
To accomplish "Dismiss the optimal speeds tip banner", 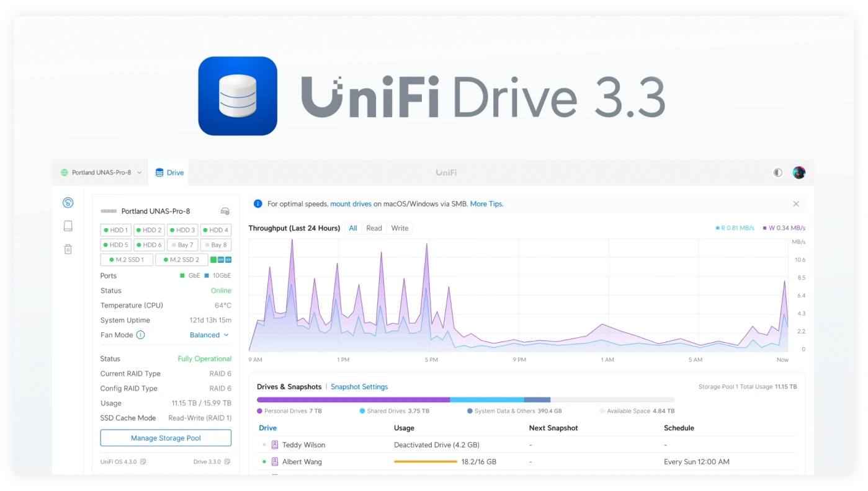I will 796,204.
